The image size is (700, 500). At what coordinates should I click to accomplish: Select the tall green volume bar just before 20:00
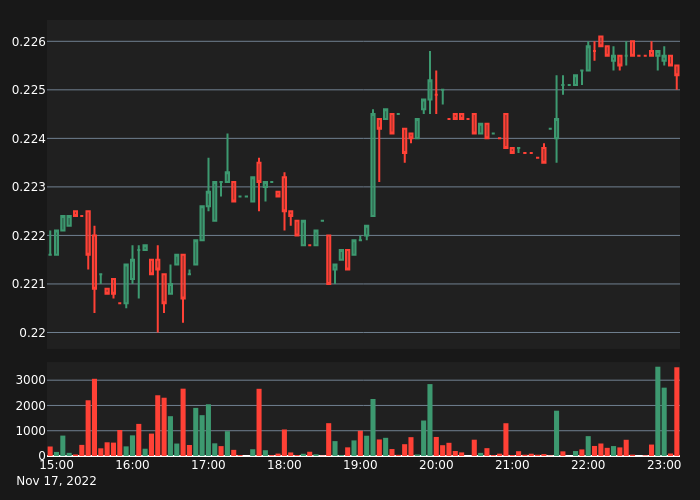pos(430,420)
